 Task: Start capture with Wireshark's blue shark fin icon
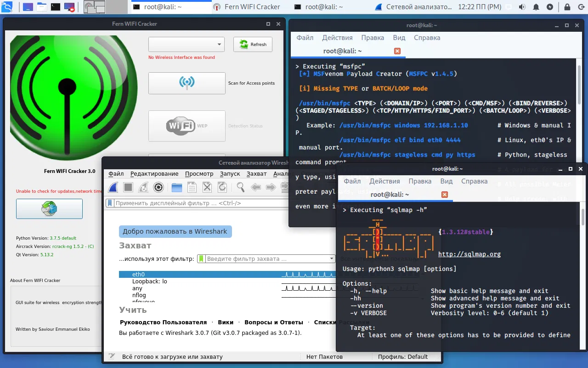pos(113,187)
